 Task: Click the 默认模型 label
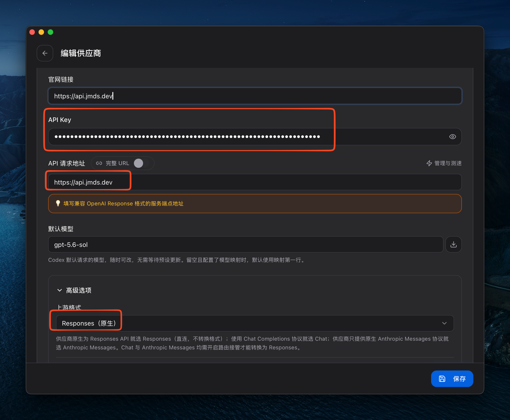(61, 229)
